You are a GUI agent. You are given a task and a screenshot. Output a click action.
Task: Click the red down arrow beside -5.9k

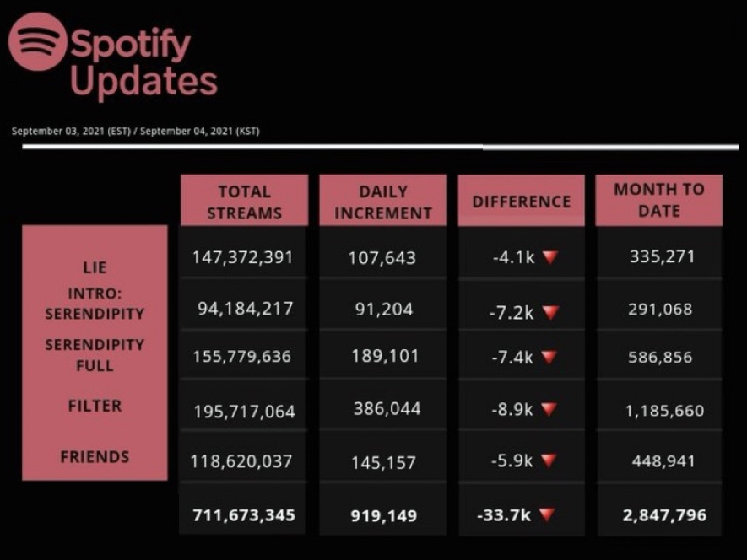549,460
